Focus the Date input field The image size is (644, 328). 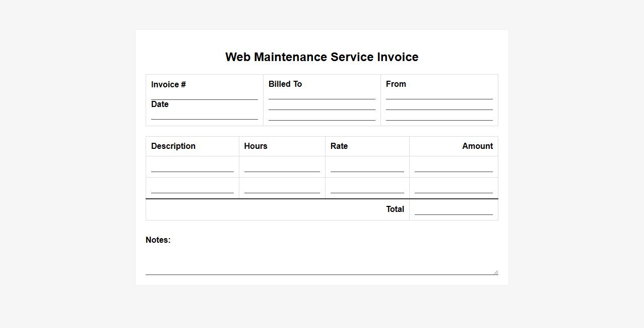[x=204, y=115]
